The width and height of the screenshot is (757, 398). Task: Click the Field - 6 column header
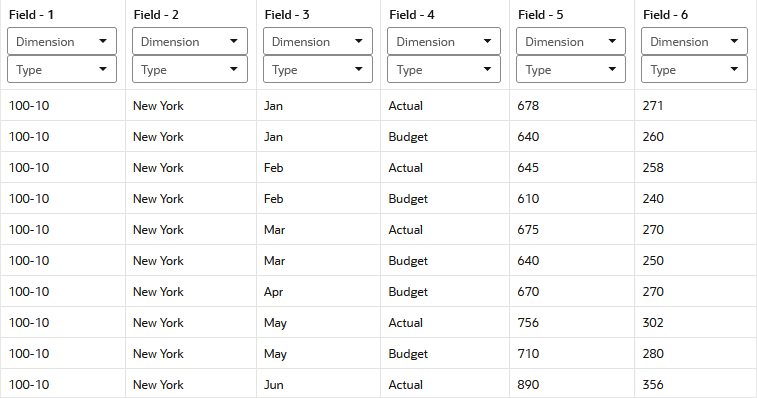pyautogui.click(x=665, y=15)
